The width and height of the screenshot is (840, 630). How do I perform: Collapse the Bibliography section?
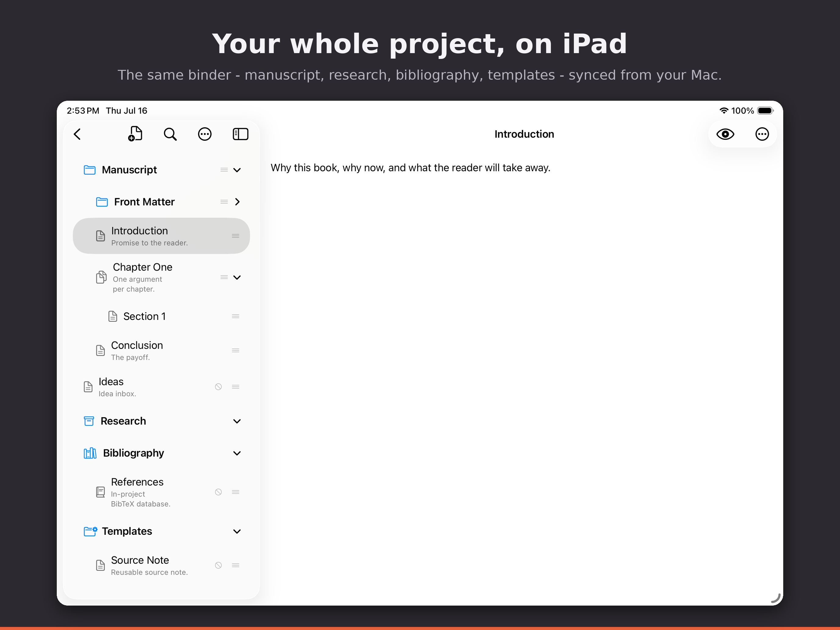[x=237, y=453]
